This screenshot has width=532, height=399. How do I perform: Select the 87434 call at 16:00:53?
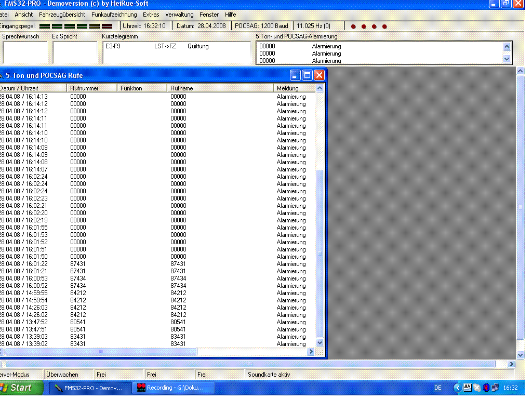pos(78,278)
